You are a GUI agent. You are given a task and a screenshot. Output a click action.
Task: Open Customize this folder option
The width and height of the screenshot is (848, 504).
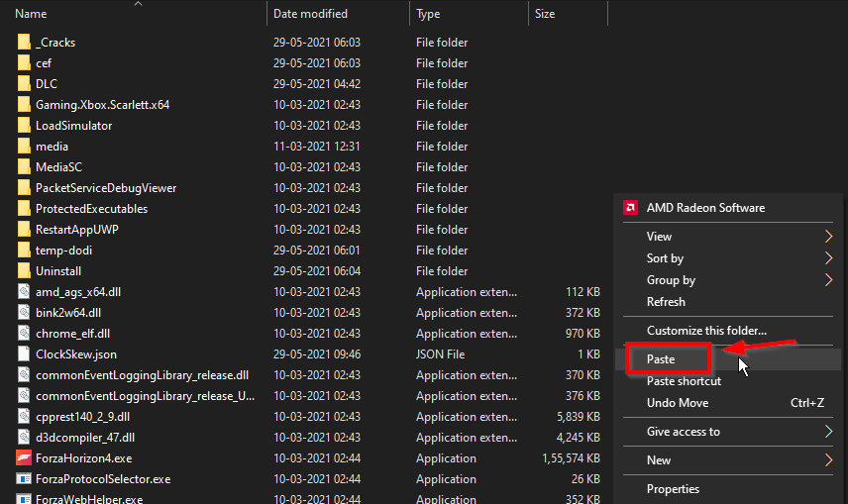point(728,331)
